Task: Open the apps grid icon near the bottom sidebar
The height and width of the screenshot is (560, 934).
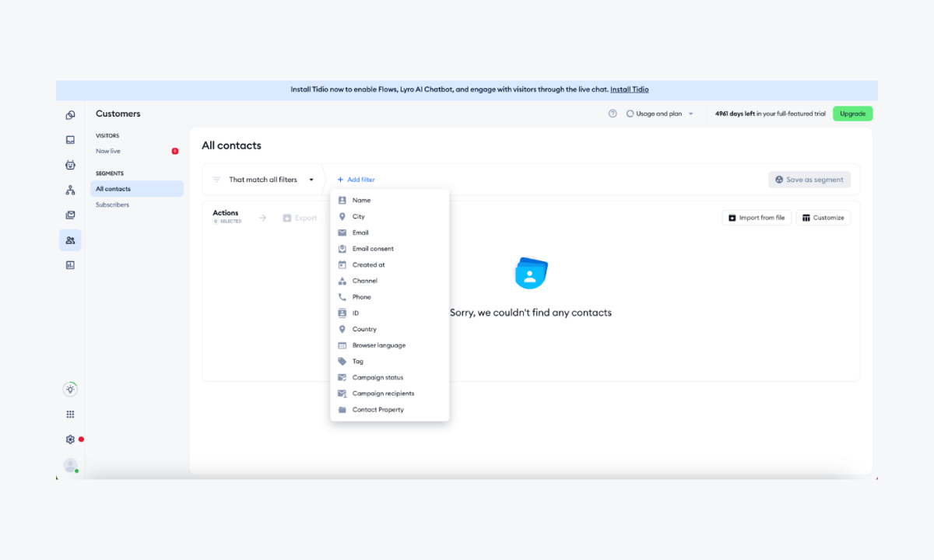Action: tap(70, 414)
